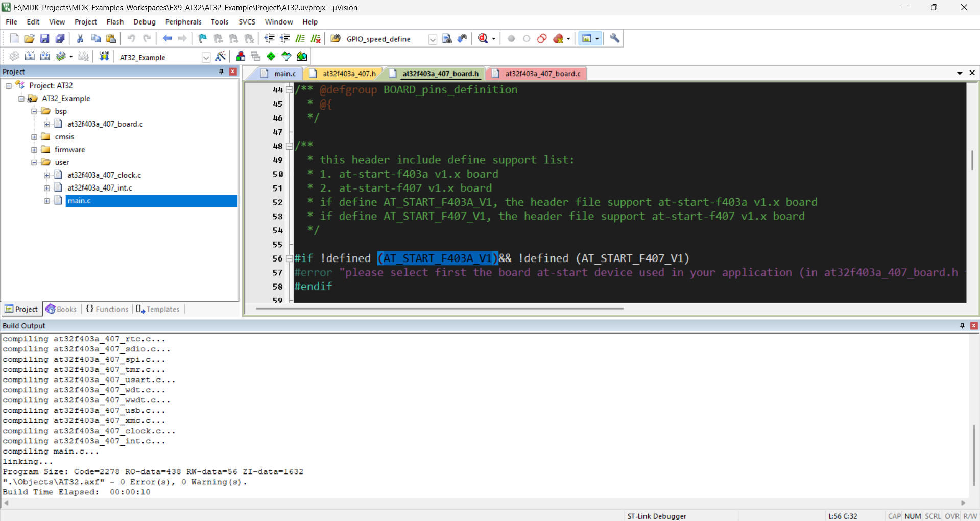The height and width of the screenshot is (521, 980).
Task: Click the Rebuild all target files icon
Action: (x=45, y=56)
